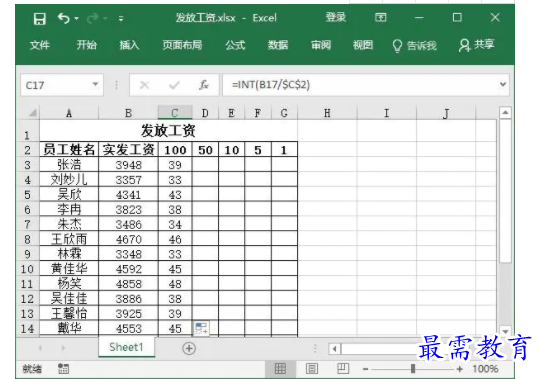This screenshot has height=379, width=540.
Task: Click C column value 46
Action: pos(175,239)
